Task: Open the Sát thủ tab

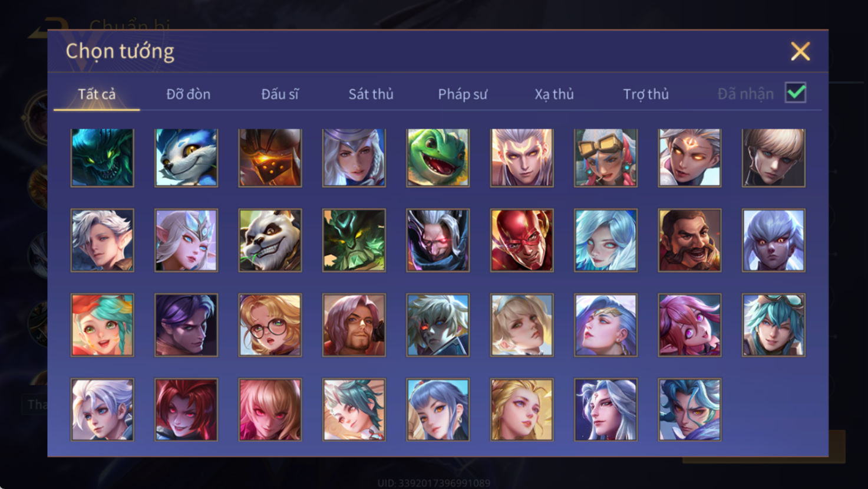Action: 371,94
